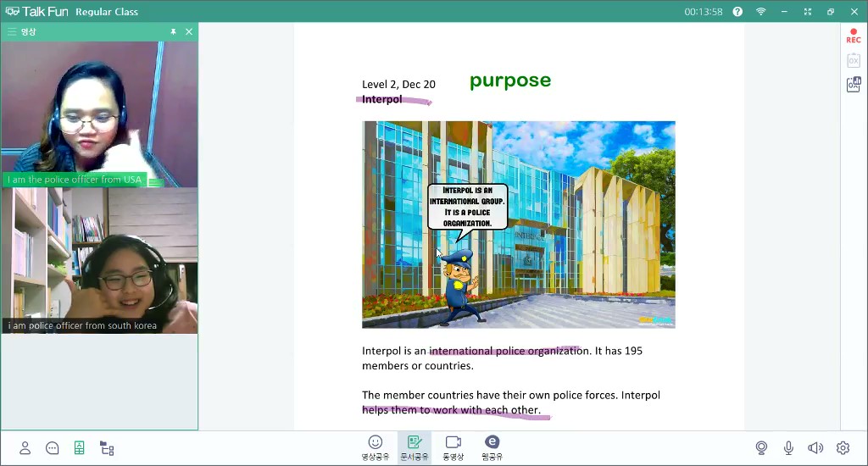Click the South Korea student video thumbnail
The width and height of the screenshot is (868, 466).
99,260
